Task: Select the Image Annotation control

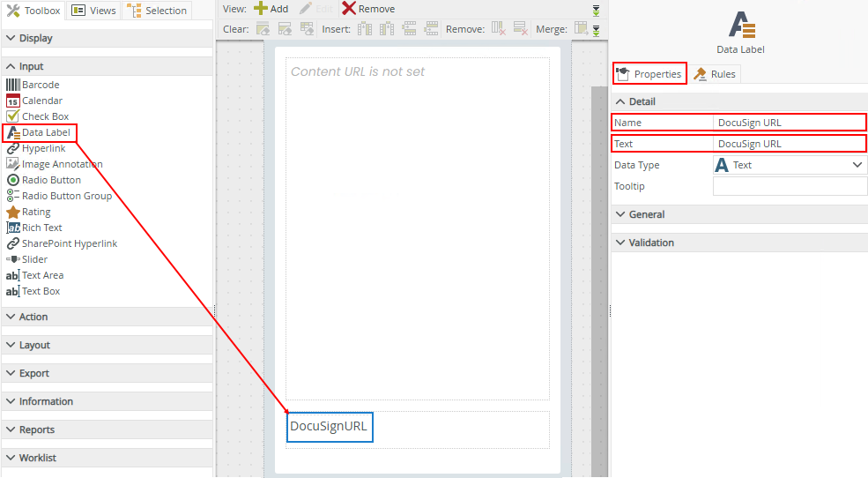Action: (x=55, y=164)
